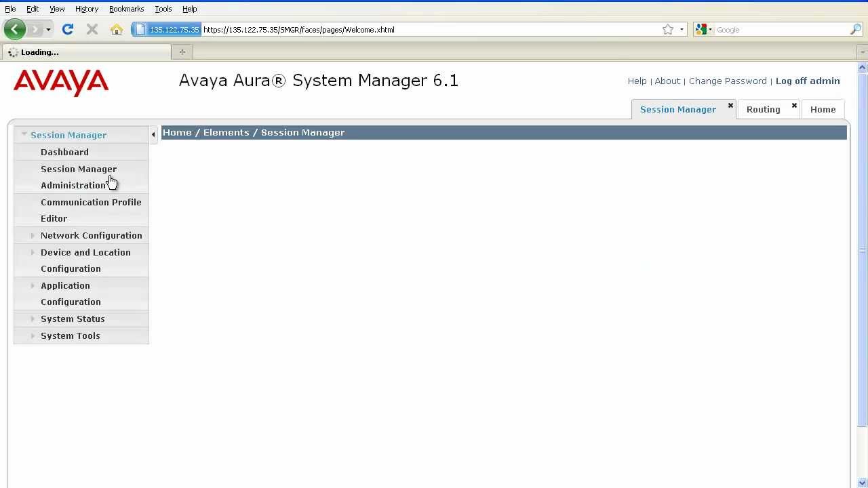Click the System Tools label
868x488 pixels.
71,335
